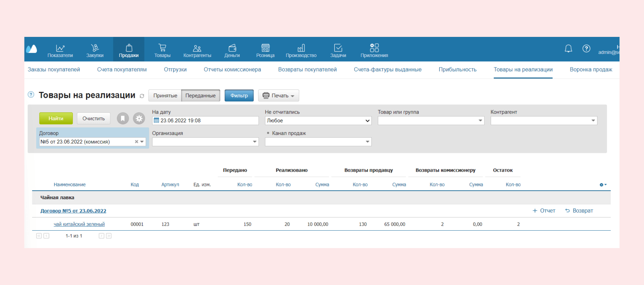Expand the Печать dropdown

[278, 96]
